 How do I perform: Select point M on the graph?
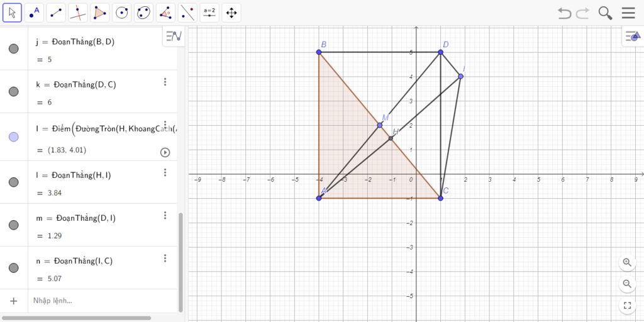379,125
